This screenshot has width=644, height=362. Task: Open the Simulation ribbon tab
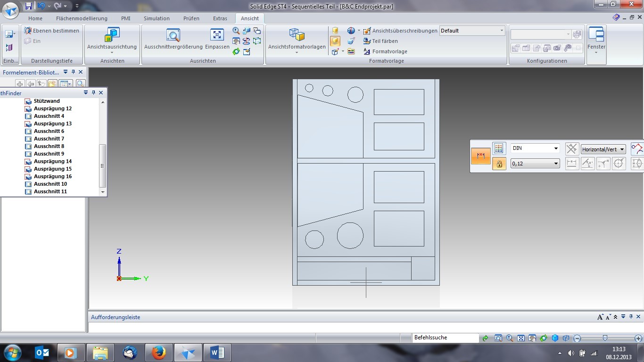tap(157, 18)
